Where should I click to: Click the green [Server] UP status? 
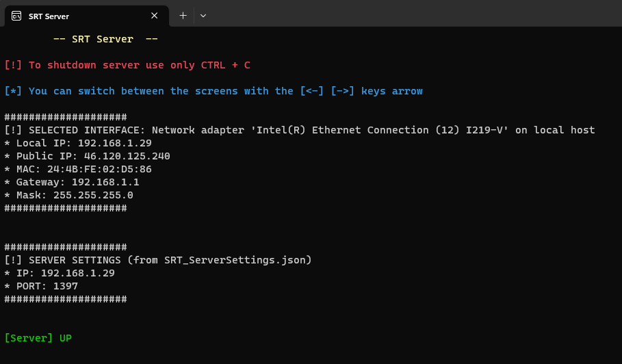point(38,338)
